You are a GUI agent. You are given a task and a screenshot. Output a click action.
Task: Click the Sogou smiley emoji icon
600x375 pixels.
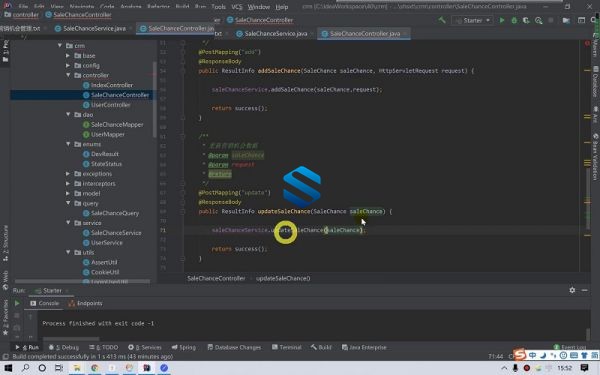click(x=563, y=355)
